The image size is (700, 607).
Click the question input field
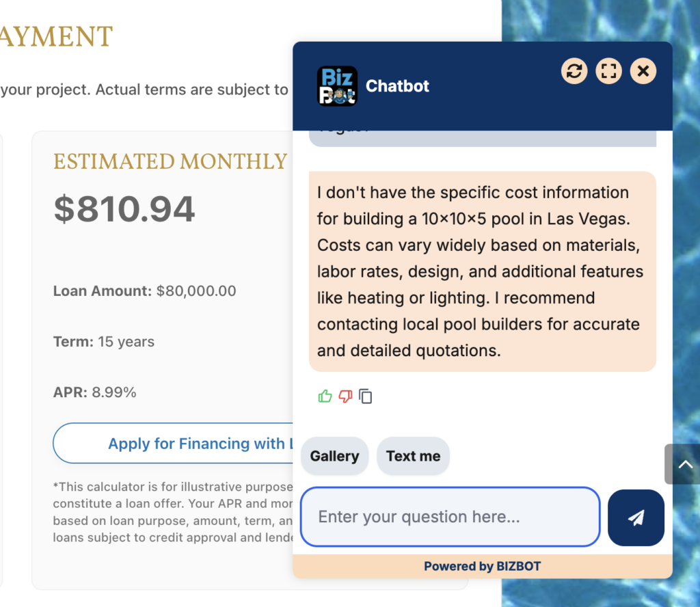click(x=450, y=517)
